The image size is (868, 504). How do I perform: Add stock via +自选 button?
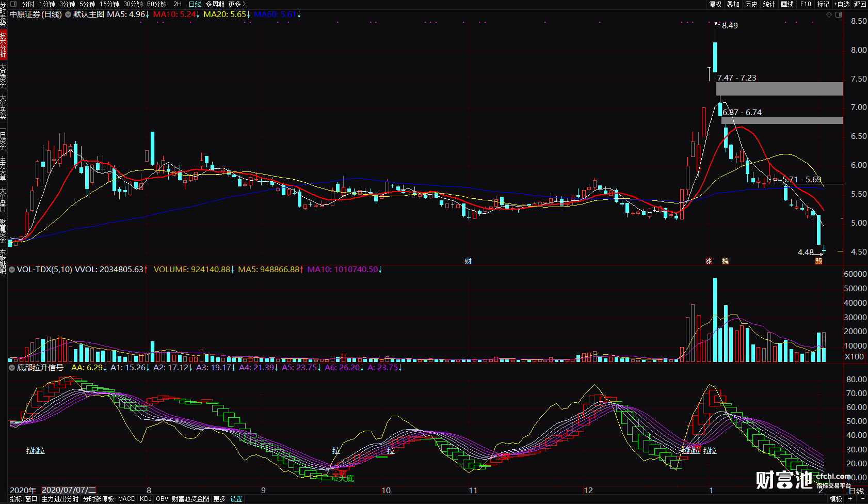(x=842, y=4)
